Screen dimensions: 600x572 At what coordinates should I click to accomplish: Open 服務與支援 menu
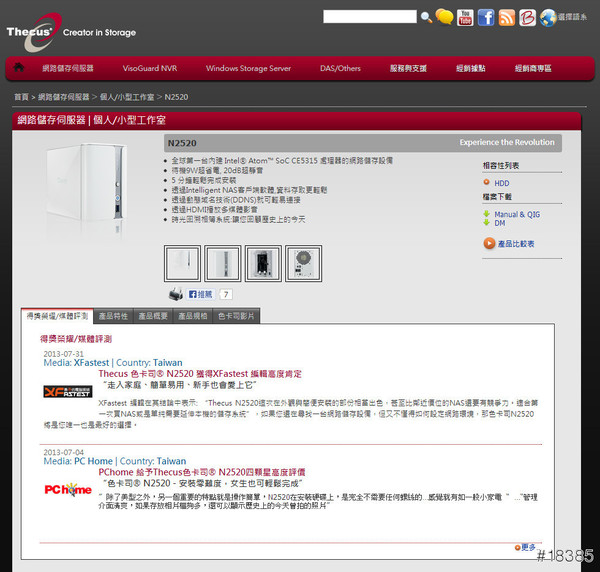(x=408, y=68)
